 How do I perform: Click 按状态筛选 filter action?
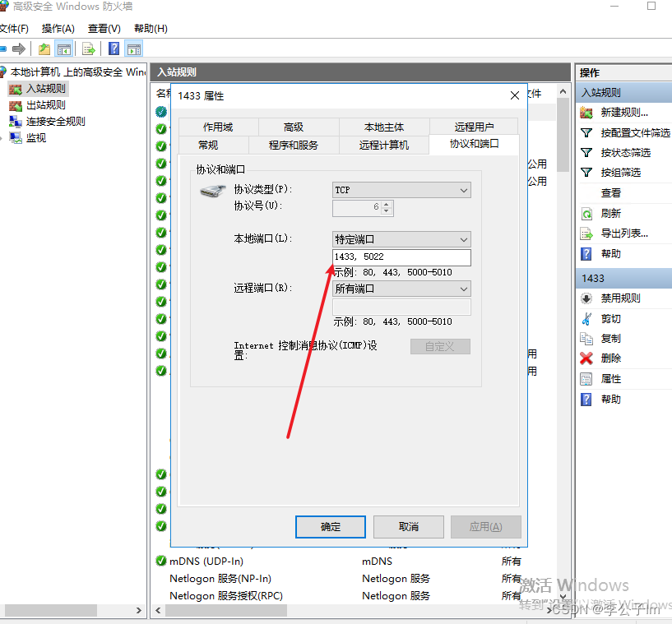coord(624,152)
